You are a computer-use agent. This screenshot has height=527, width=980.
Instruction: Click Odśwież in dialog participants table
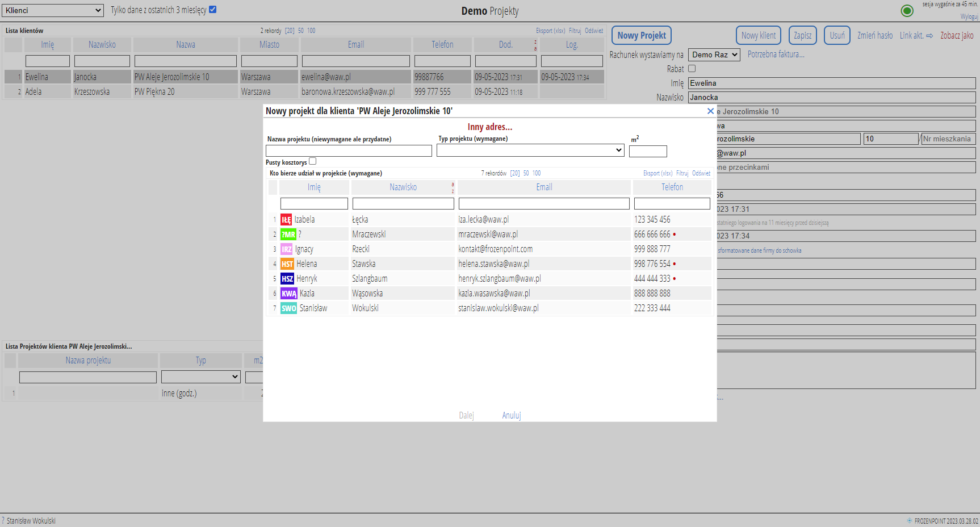[701, 173]
